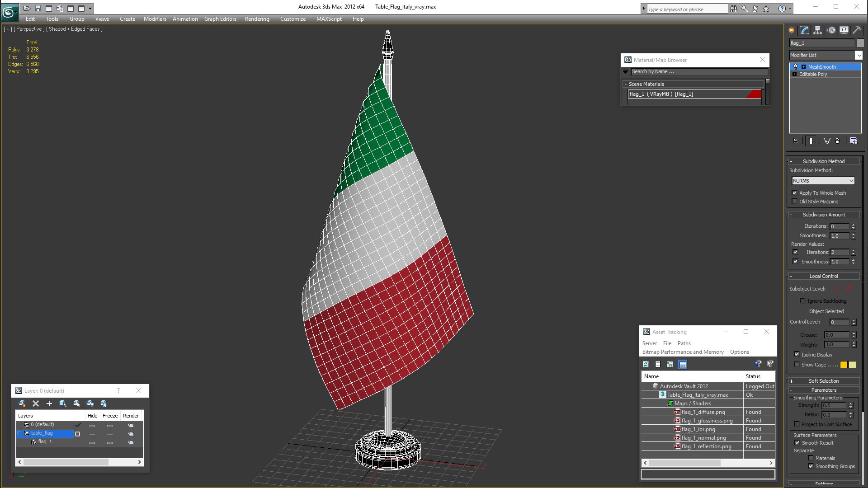868x488 pixels.
Task: Expand Editable Poly sub-objects
Action: tap(795, 74)
